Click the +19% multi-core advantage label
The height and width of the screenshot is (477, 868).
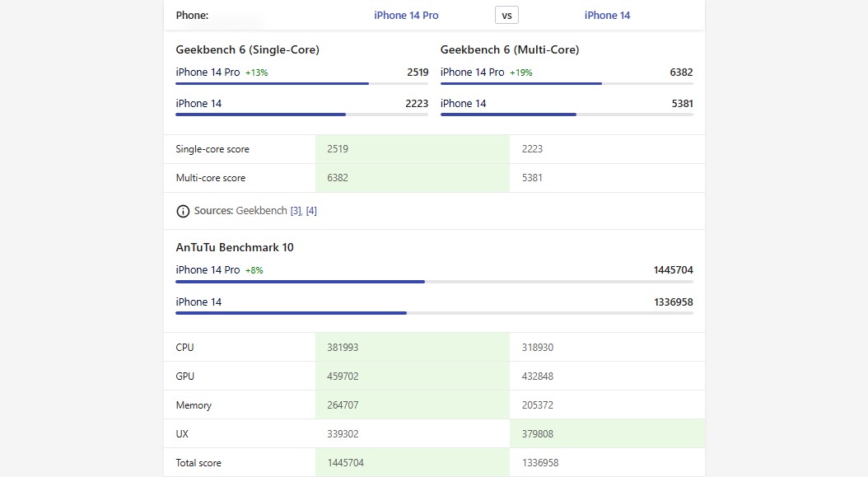tap(521, 72)
